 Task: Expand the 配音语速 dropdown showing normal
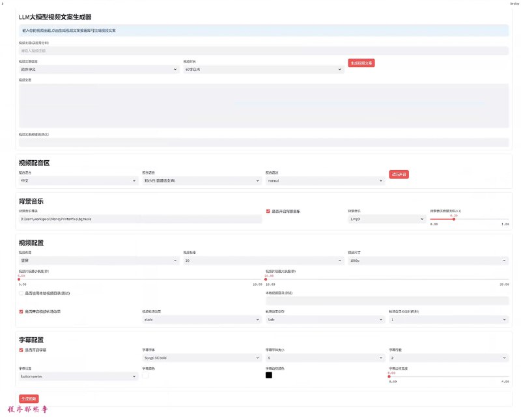click(x=325, y=180)
